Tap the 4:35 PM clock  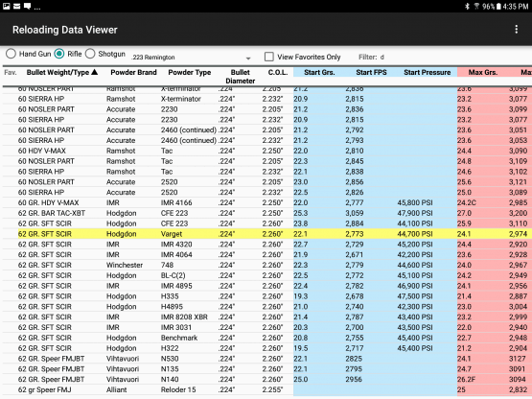pos(516,6)
